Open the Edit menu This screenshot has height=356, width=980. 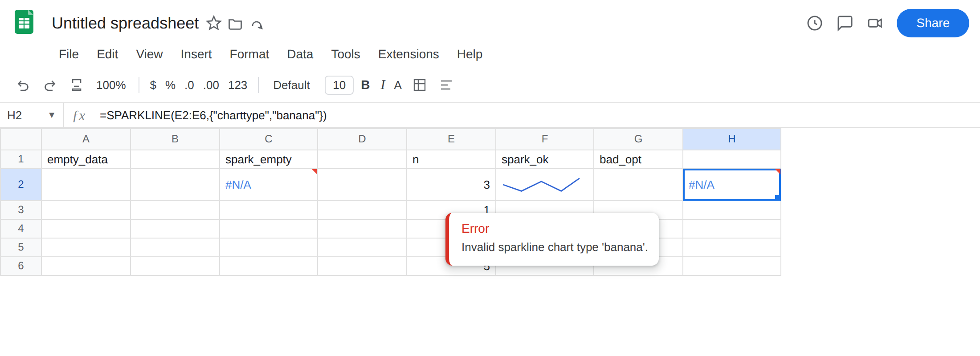click(x=107, y=54)
